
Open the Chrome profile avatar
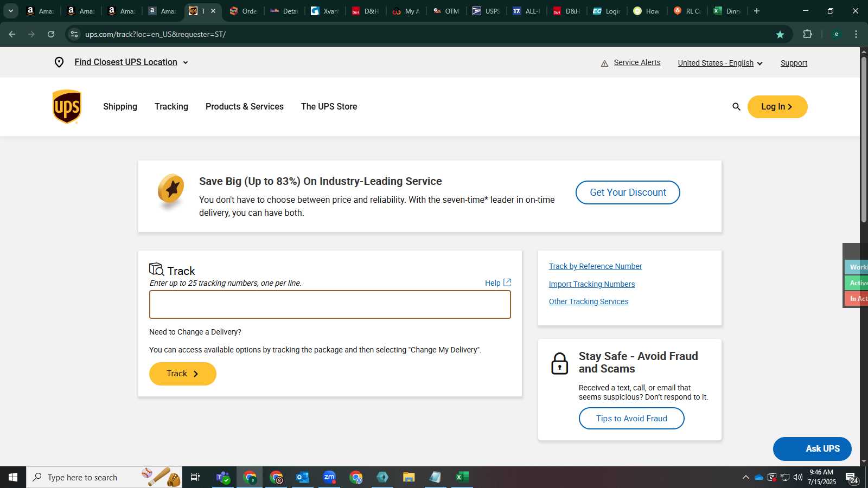(x=836, y=34)
